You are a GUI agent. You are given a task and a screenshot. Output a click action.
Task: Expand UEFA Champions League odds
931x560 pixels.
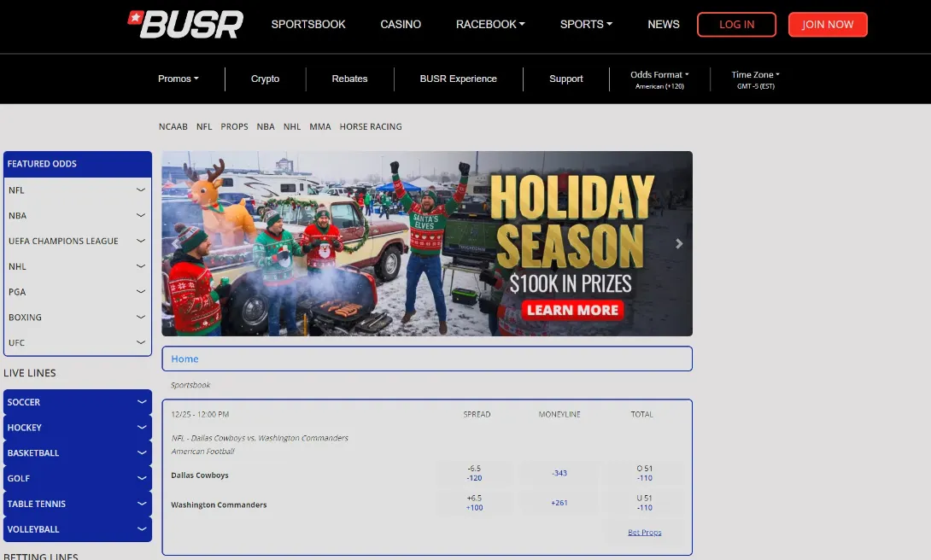point(77,241)
